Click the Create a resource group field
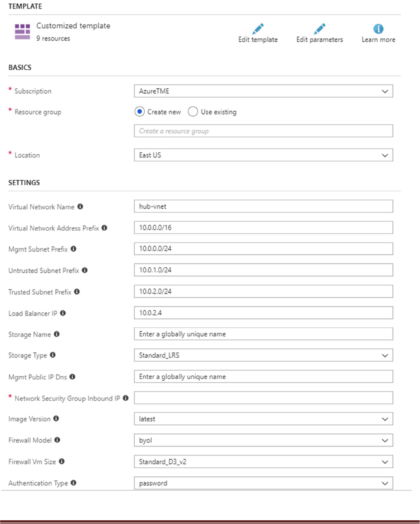 263,131
